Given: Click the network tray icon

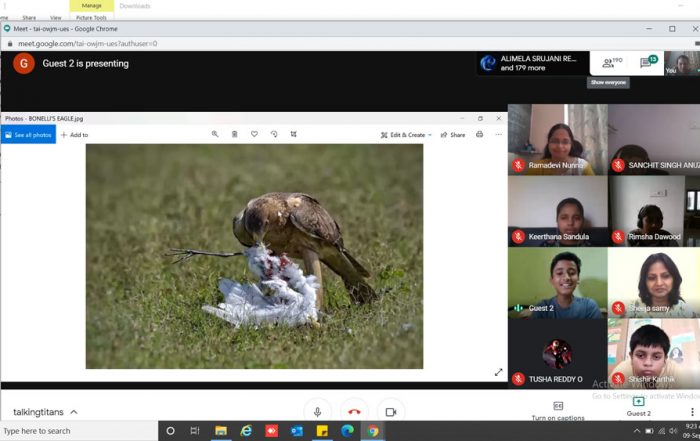Looking at the screenshot, I should (661, 431).
